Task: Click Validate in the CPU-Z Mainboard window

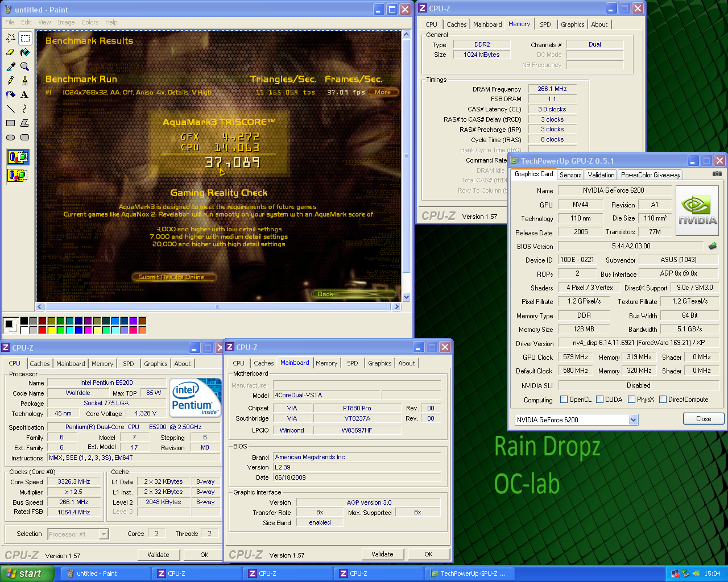Action: pos(382,554)
